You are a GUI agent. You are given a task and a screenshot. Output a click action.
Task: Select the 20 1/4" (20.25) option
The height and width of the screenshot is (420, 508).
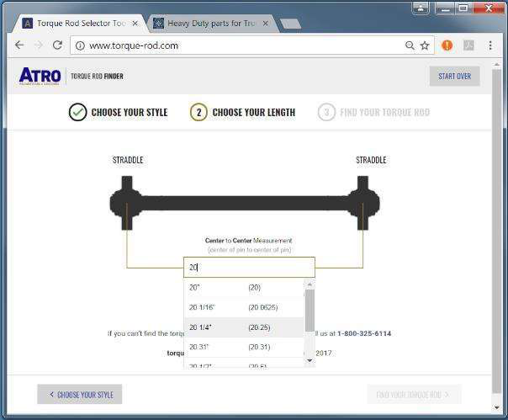coord(244,327)
